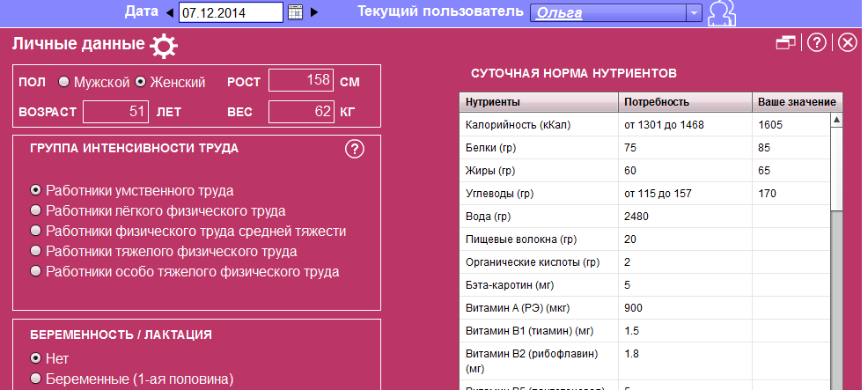The width and height of the screenshot is (868, 390).
Task: Click the calendar picker icon
Action: [x=296, y=12]
